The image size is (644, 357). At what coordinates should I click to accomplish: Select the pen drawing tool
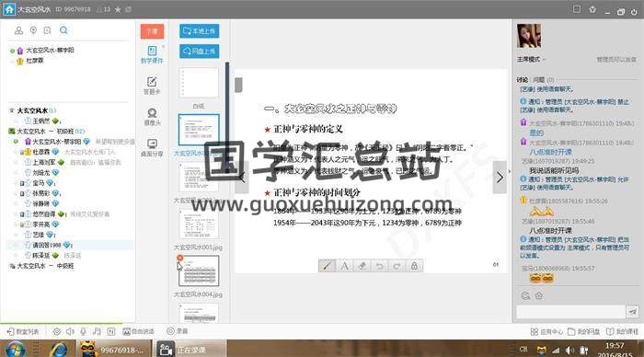coord(327,266)
